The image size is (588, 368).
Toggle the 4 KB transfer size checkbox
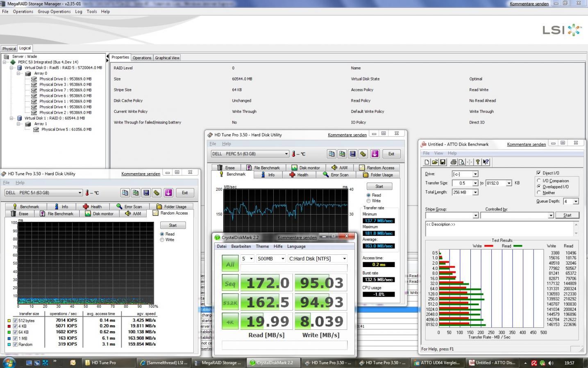(15, 327)
